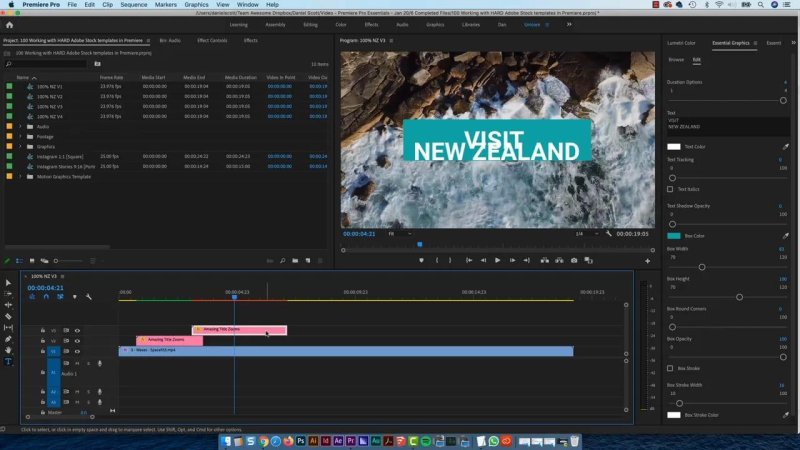
Task: Expand the Footage bin
Action: 20,137
